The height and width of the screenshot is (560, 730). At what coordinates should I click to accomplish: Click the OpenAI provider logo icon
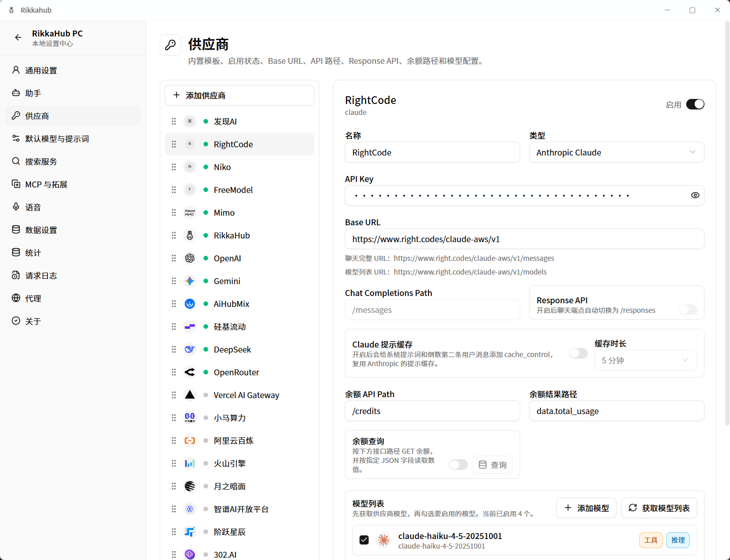click(190, 258)
